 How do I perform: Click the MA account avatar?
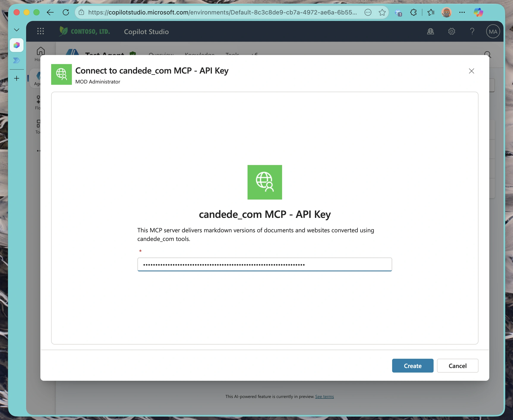(493, 31)
